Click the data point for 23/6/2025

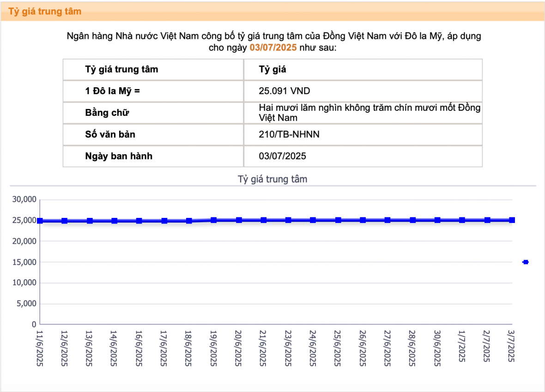pos(289,219)
